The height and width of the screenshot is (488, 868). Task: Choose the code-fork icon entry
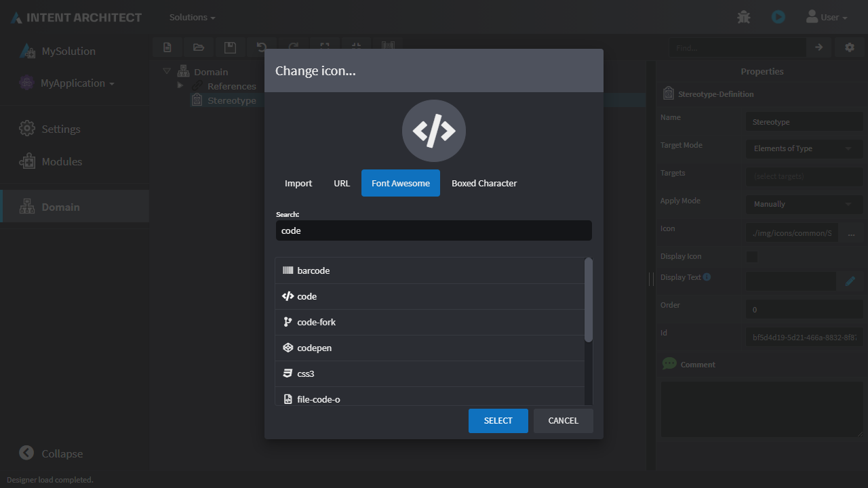(429, 322)
